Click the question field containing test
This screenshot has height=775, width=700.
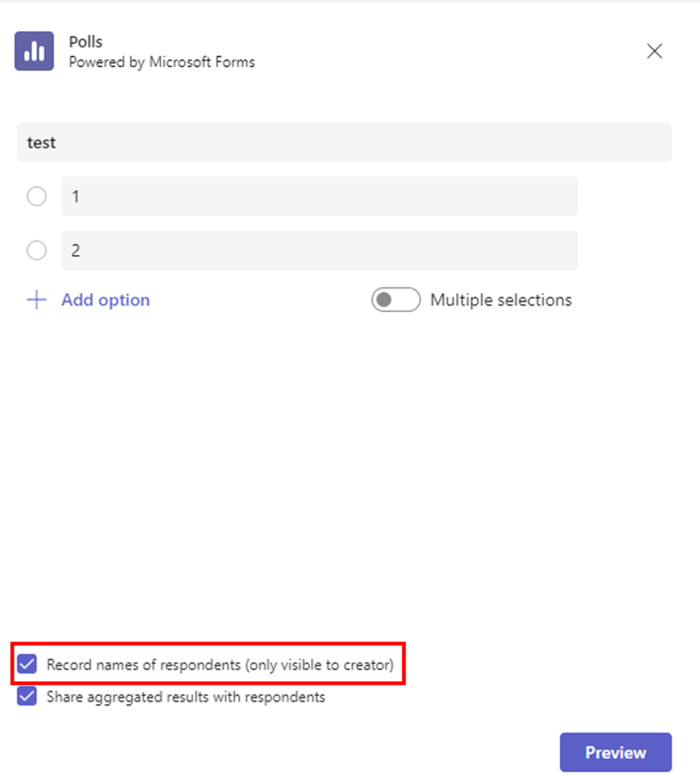345,141
